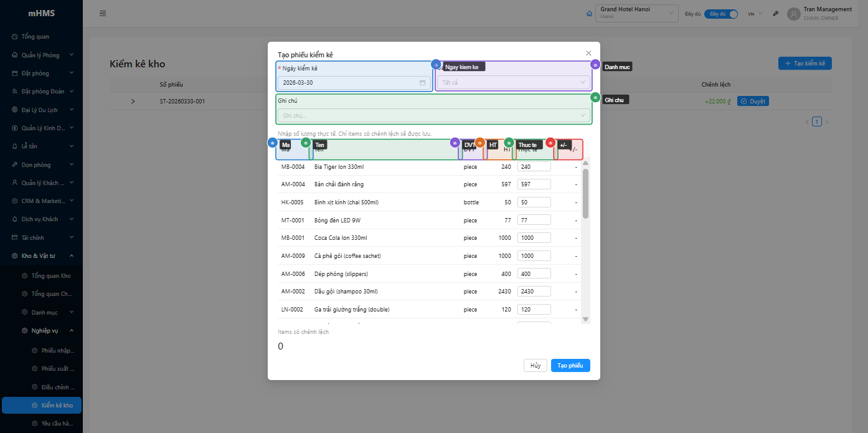The image size is (868, 433).
Task: Close the Tạo phiếu kiểm kê dialog
Action: (x=588, y=54)
